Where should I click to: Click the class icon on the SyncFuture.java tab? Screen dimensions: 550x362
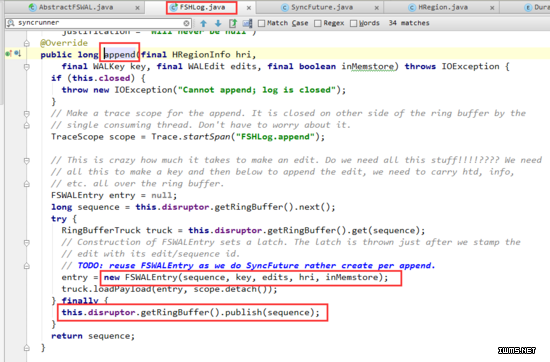coord(285,7)
